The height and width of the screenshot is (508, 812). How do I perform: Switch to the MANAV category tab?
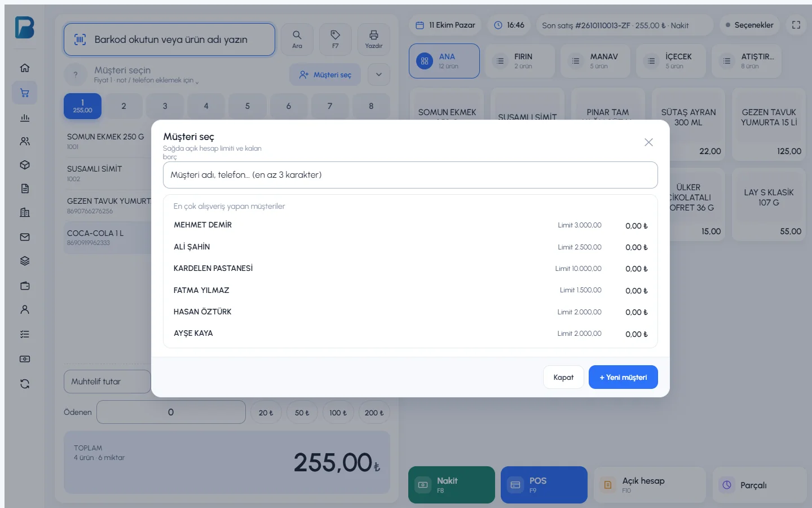[596, 61]
